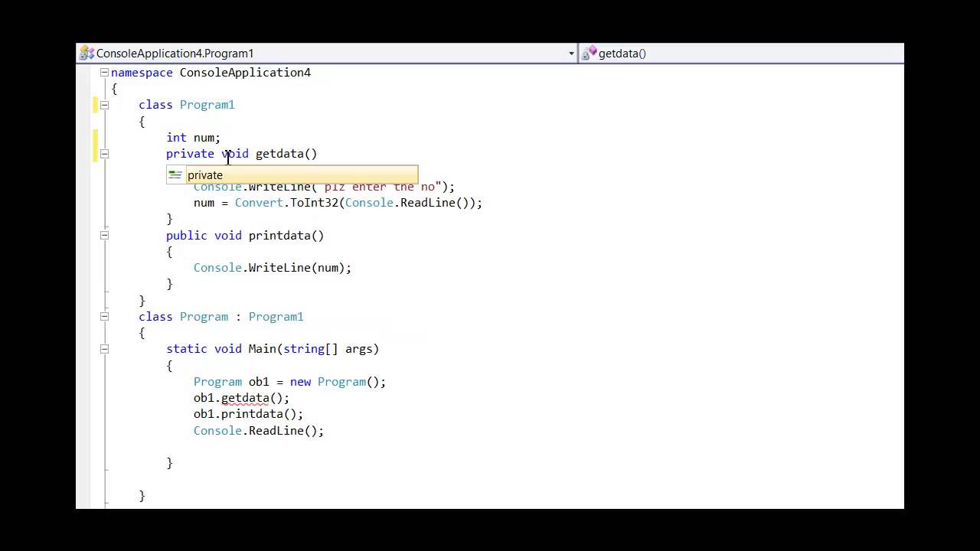This screenshot has width=980, height=551.
Task: Click the getdata() method name in declaration
Action: click(286, 154)
